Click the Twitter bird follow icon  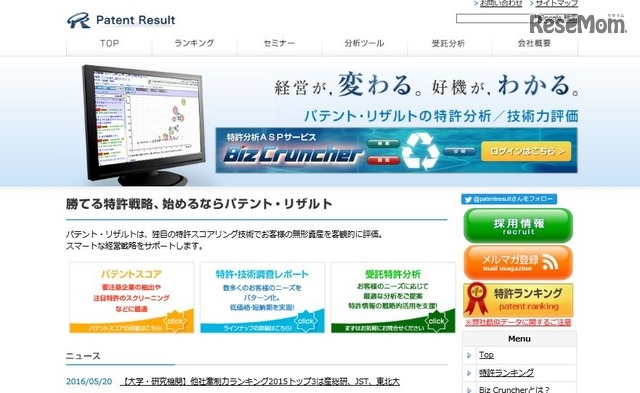point(468,200)
